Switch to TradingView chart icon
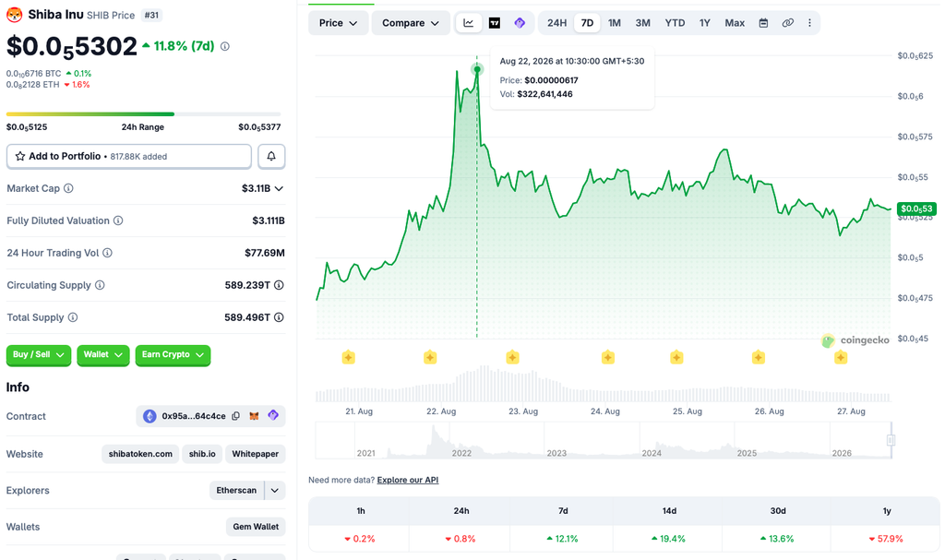 click(495, 23)
